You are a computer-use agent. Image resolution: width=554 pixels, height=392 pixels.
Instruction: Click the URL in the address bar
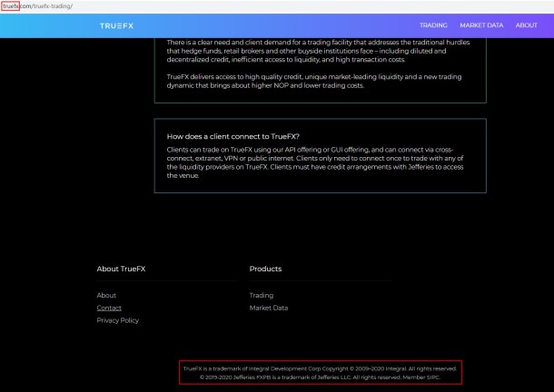pos(37,6)
